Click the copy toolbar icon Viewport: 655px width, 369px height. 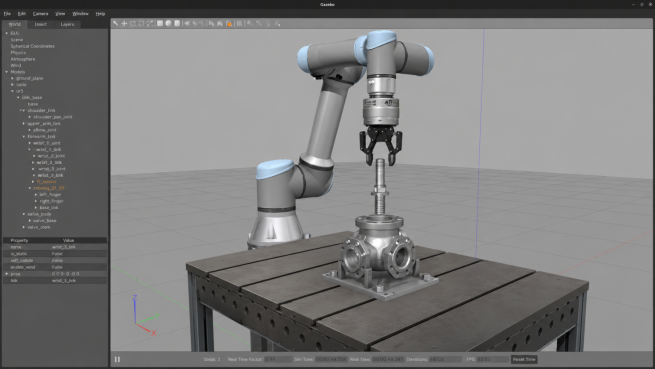[212, 23]
